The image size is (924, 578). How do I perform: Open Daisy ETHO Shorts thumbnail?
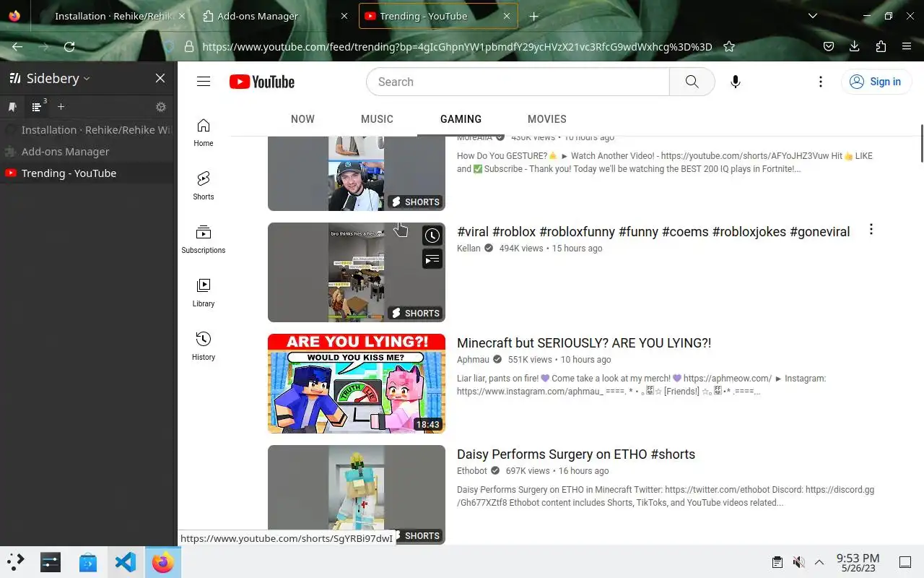point(357,495)
